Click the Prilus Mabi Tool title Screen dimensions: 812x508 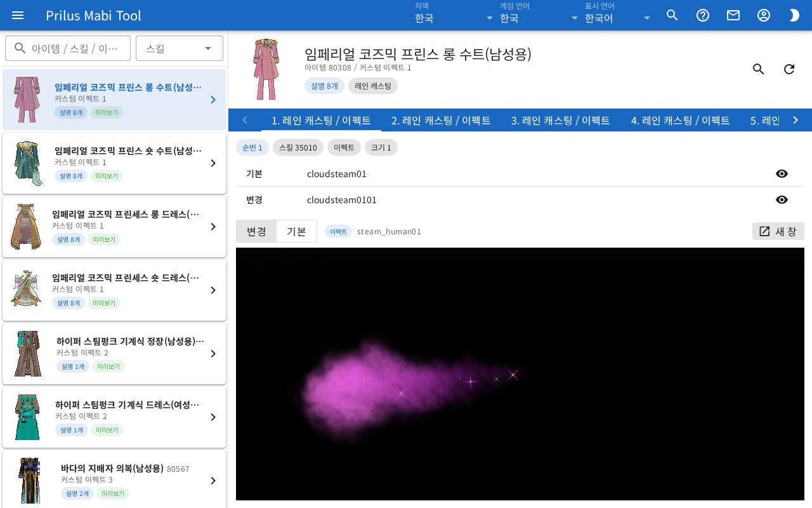point(93,15)
